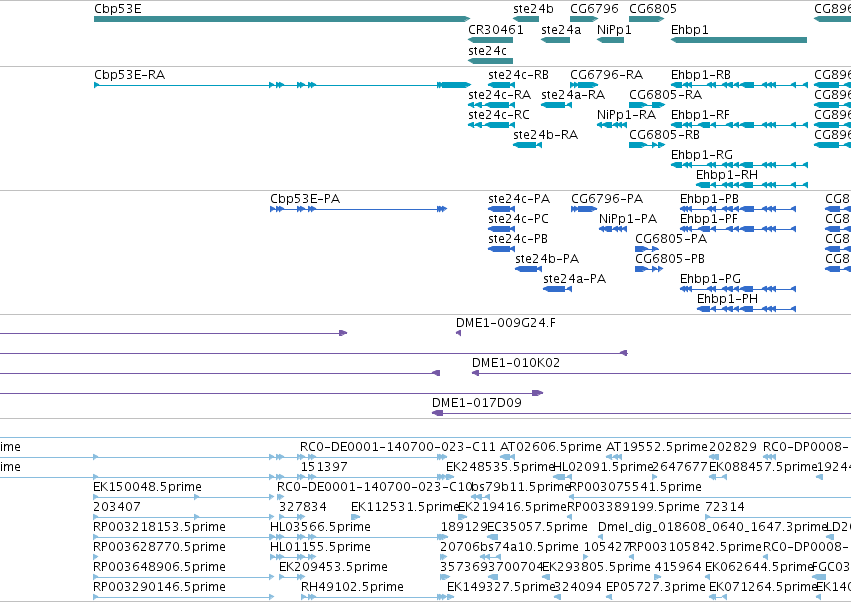Select the ste24c-PC protein feature

pyautogui.click(x=501, y=229)
